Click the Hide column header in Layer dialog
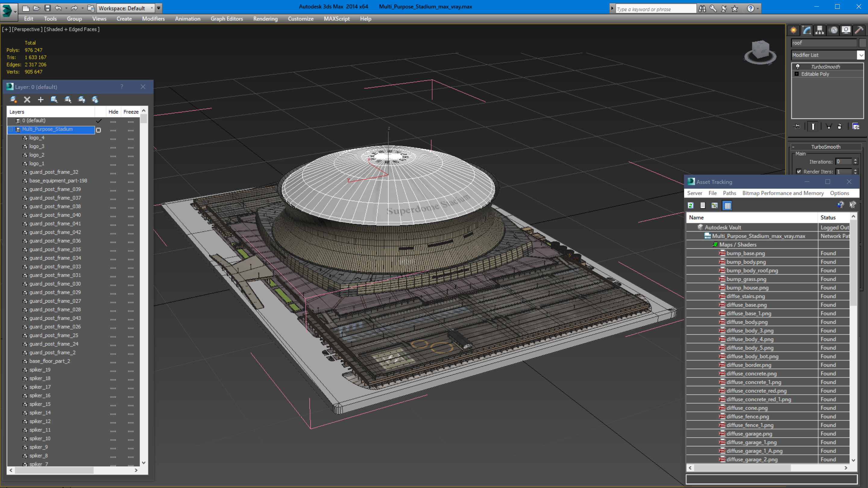The image size is (868, 488). 113,112
